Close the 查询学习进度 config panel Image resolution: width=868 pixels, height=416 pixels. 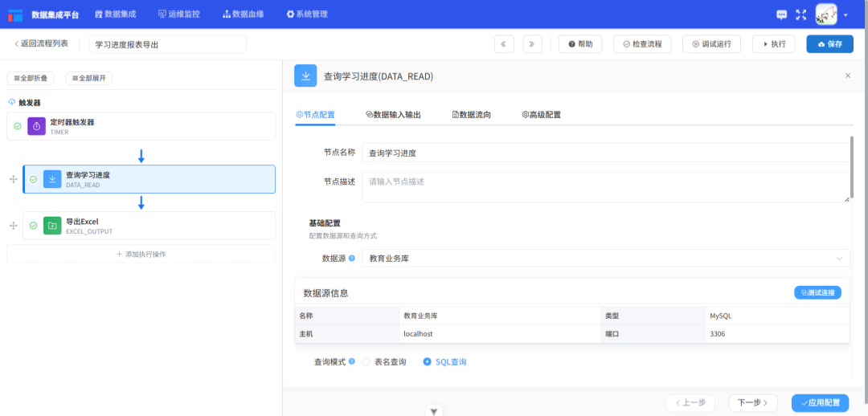(x=848, y=75)
